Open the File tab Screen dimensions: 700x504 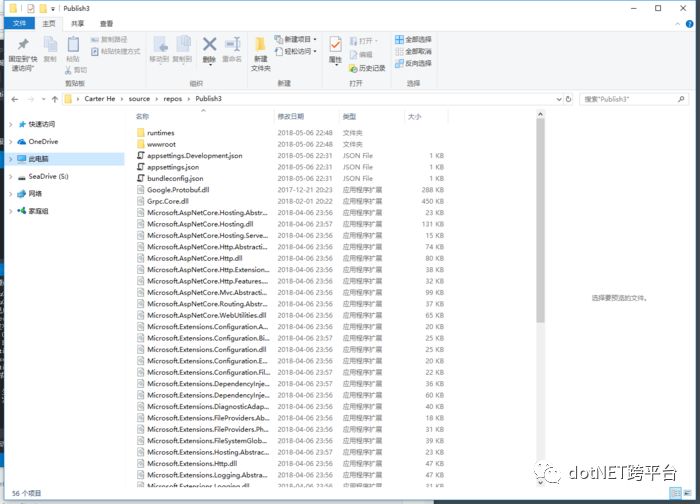tap(19, 23)
